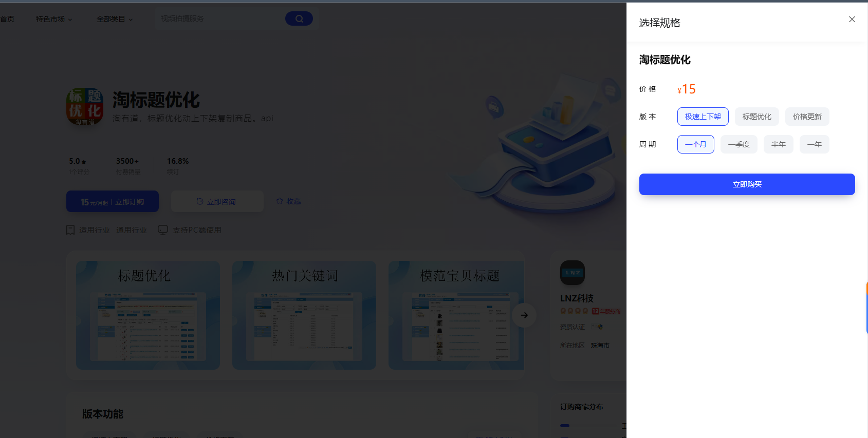Viewport: 868px width, 438px height.
Task: Choose the 一年 period
Action: pyautogui.click(x=814, y=144)
